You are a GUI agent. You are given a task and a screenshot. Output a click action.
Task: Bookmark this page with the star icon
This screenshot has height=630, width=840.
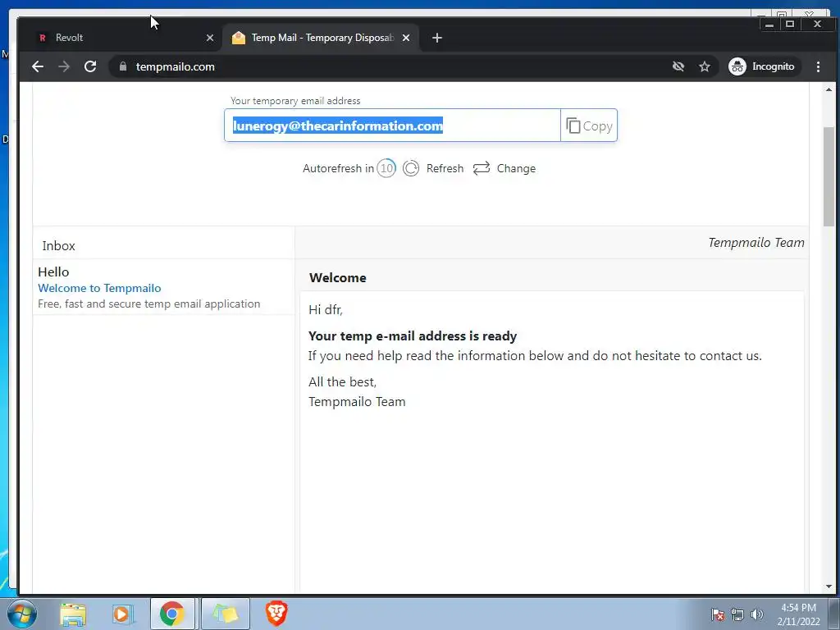705,66
